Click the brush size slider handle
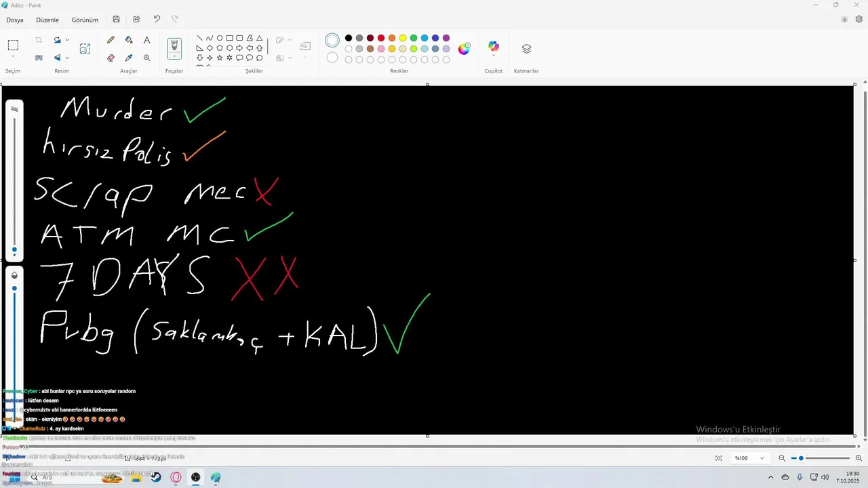This screenshot has width=868, height=488. [14, 250]
